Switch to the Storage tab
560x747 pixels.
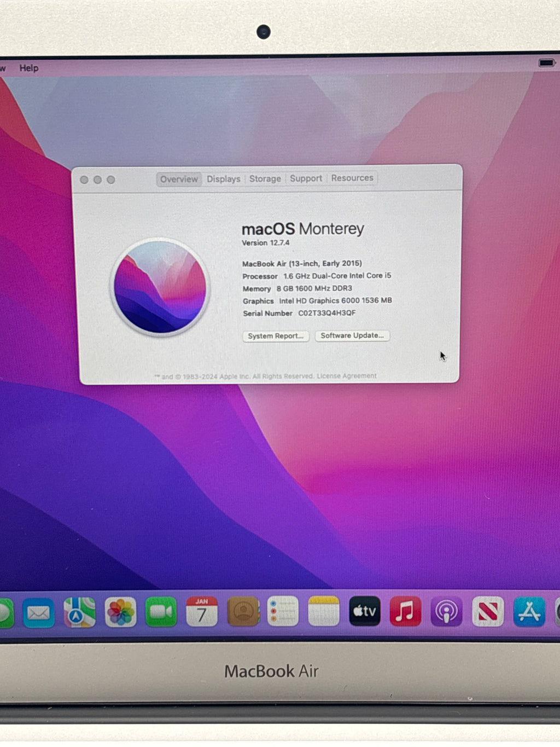[265, 178]
